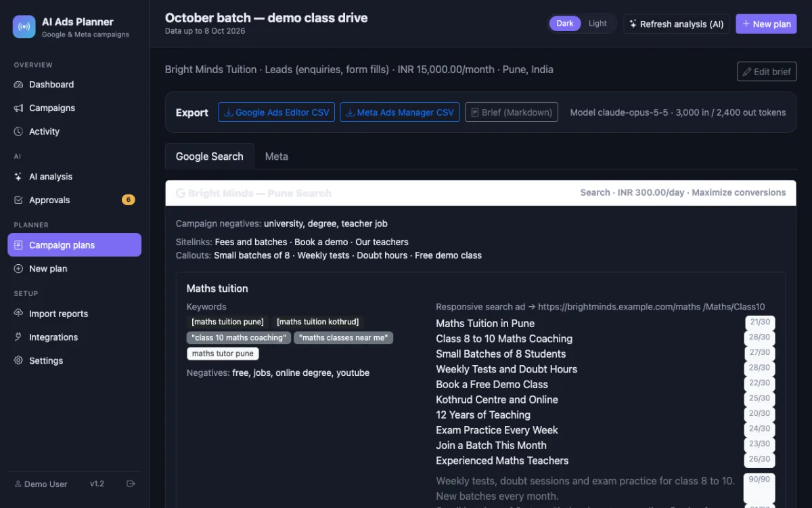The image size is (812, 508).
Task: Open Campaigns in the sidebar
Action: (74, 108)
